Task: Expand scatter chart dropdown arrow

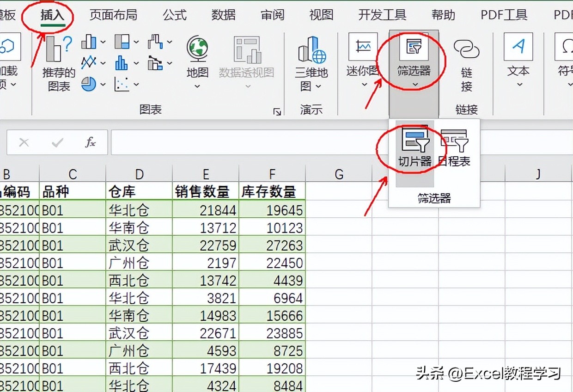Action: point(136,85)
